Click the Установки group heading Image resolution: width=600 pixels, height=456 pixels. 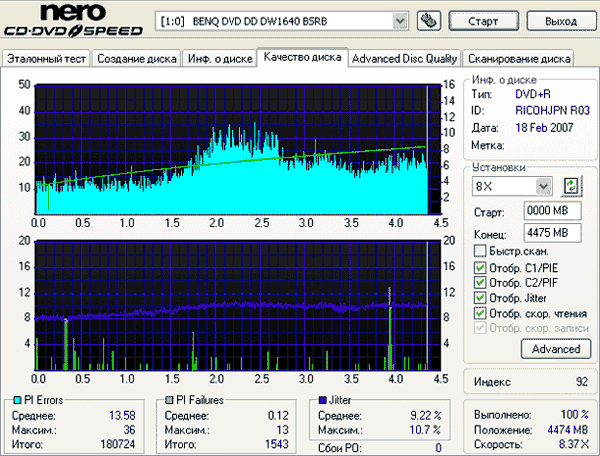point(498,167)
